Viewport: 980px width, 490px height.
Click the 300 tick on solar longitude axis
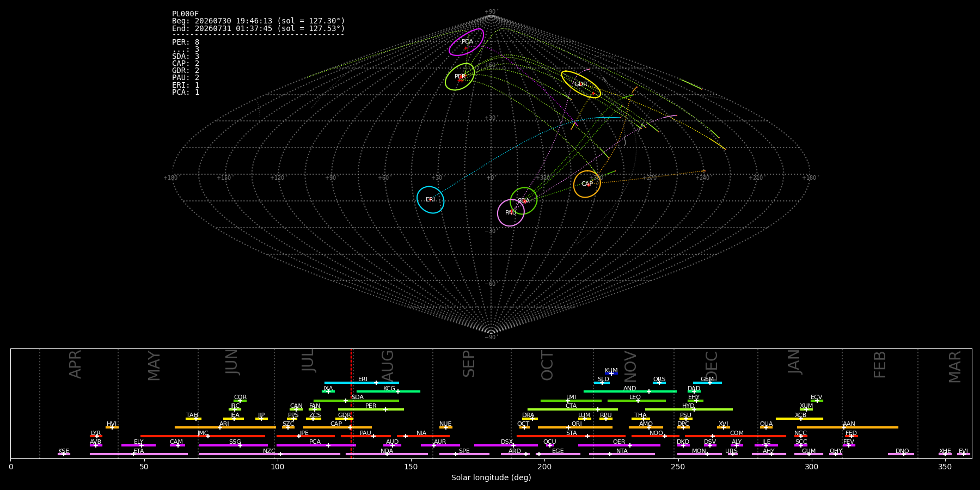pyautogui.click(x=811, y=467)
